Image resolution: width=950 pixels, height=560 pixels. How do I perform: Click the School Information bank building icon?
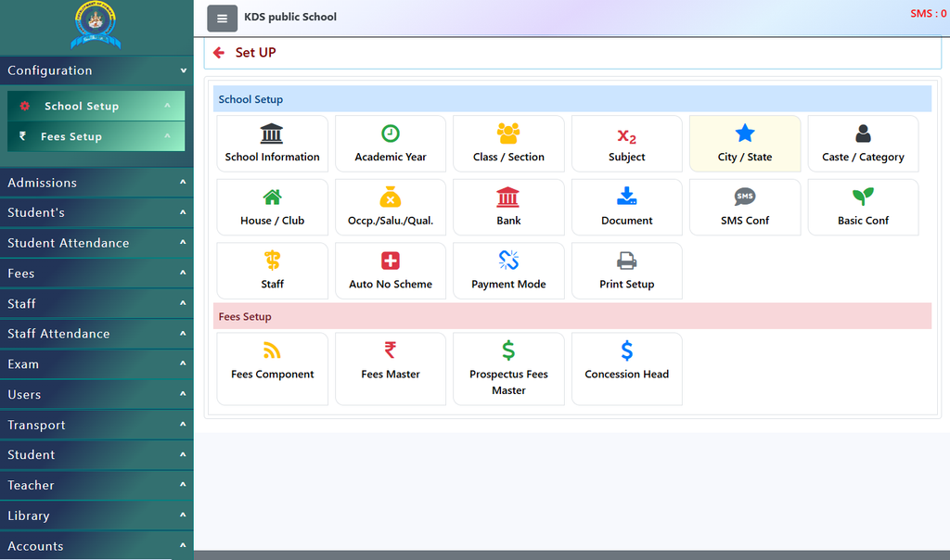tap(272, 134)
